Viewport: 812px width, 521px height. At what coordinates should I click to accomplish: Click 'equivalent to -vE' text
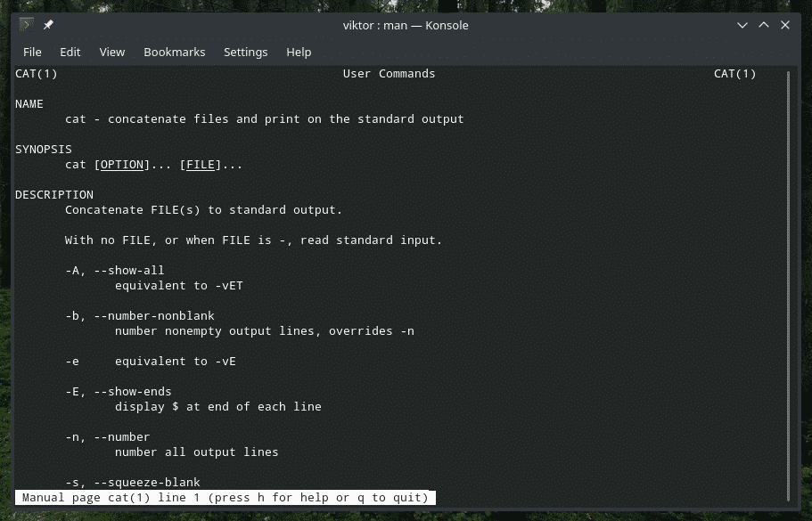[x=175, y=362]
